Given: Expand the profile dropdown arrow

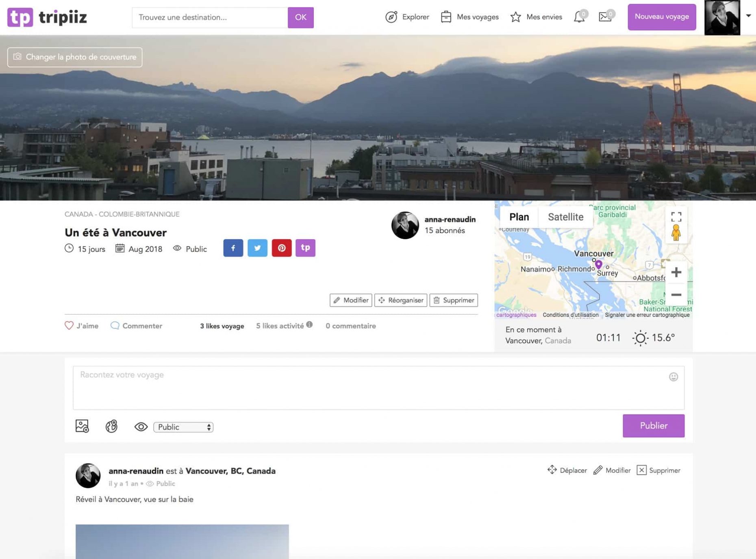Looking at the screenshot, I should pos(748,16).
